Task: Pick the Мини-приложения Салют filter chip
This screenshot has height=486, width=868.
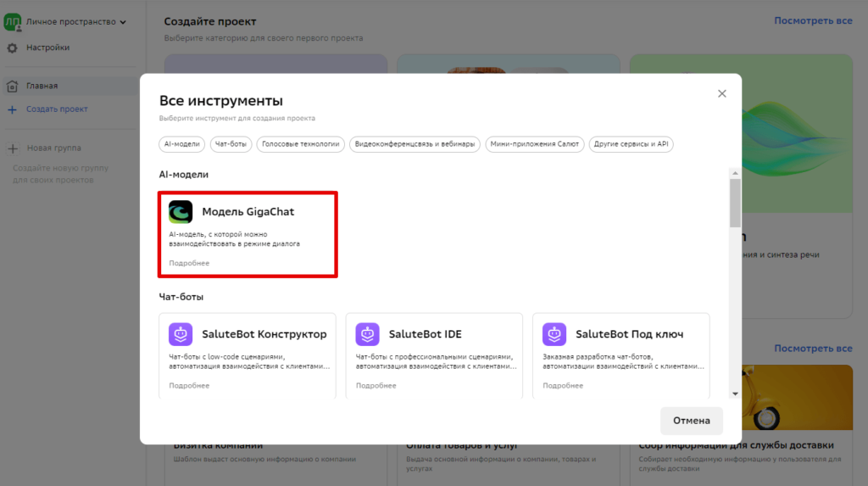Action: pos(534,144)
